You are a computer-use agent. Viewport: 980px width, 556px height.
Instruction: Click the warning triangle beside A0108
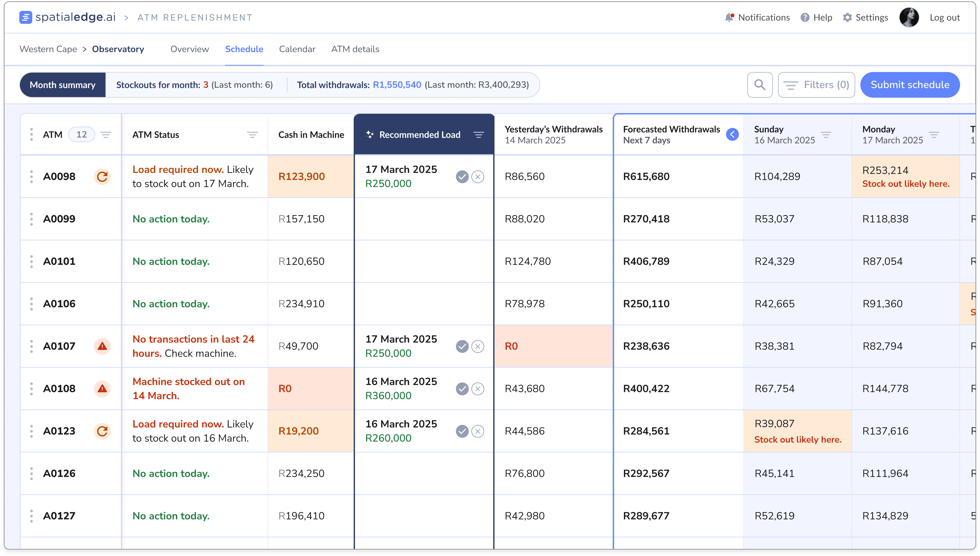coord(102,388)
